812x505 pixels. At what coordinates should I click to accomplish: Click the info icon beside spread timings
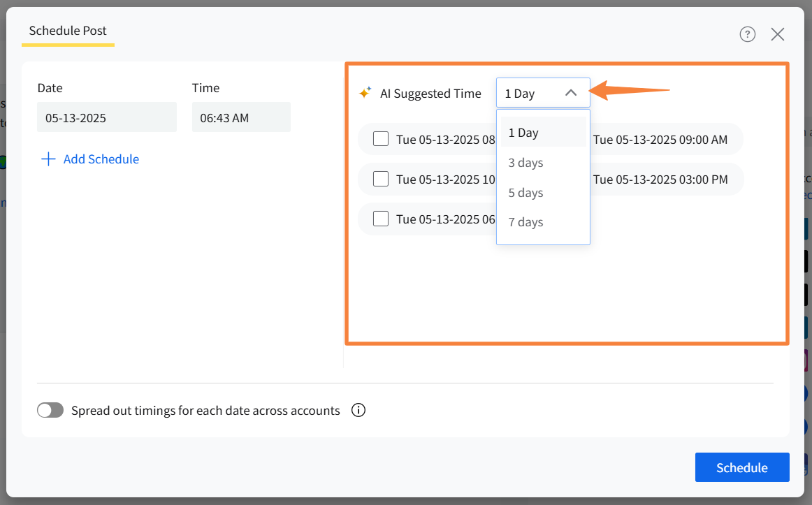pos(358,410)
